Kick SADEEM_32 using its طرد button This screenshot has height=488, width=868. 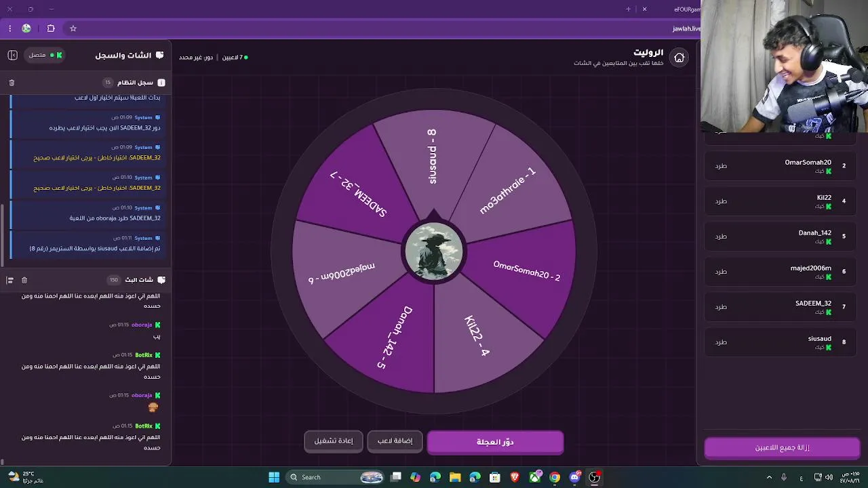tap(721, 307)
